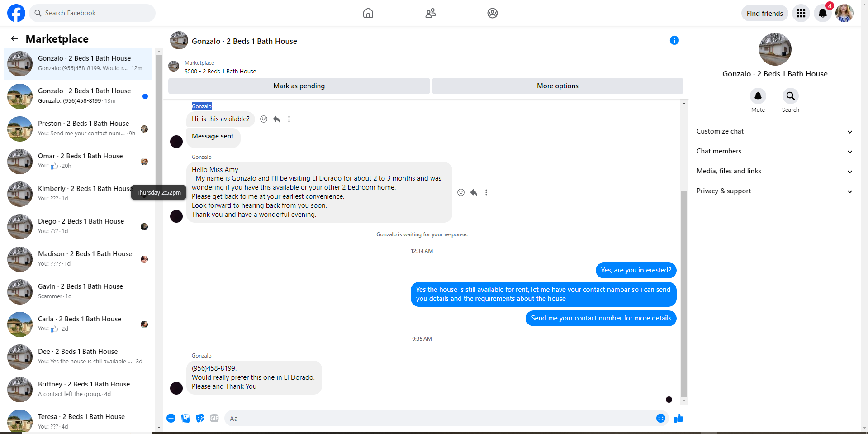Click the house thumbnail in the right panel

pos(775,49)
